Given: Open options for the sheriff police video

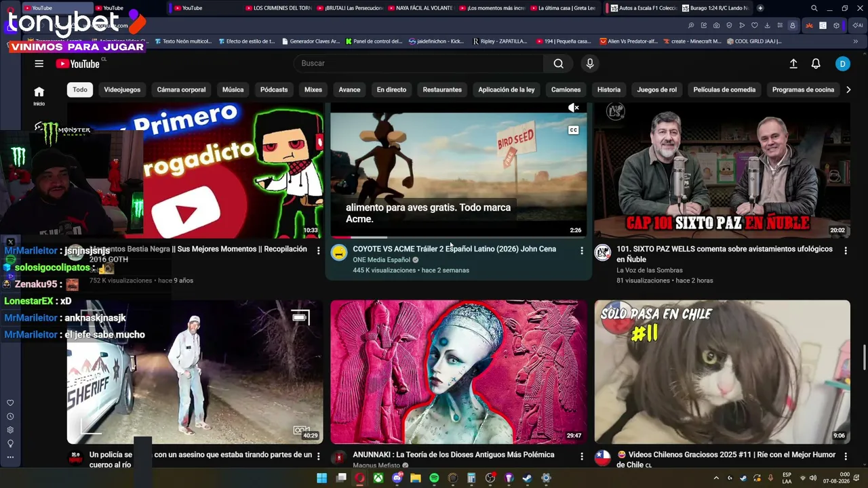Looking at the screenshot, I should (318, 457).
